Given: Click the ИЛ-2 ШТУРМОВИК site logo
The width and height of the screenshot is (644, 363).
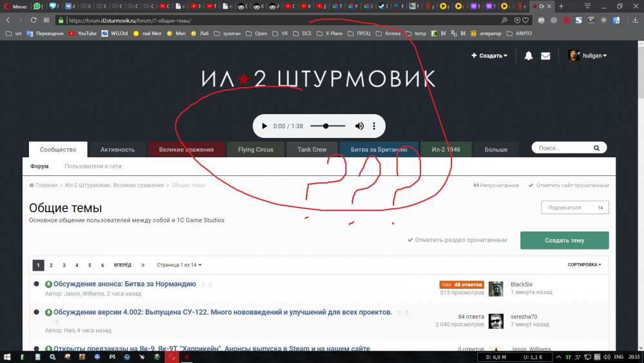Looking at the screenshot, I should click(318, 79).
